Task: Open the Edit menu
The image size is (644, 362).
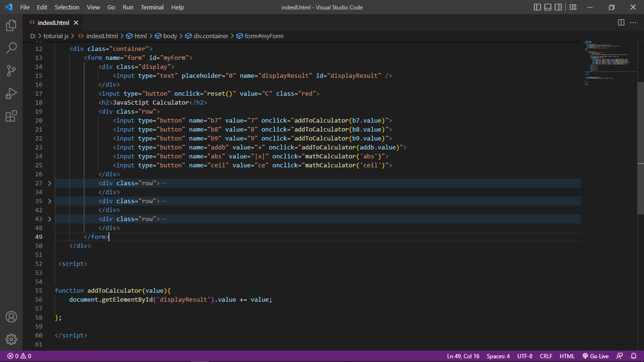Action: pos(42,7)
